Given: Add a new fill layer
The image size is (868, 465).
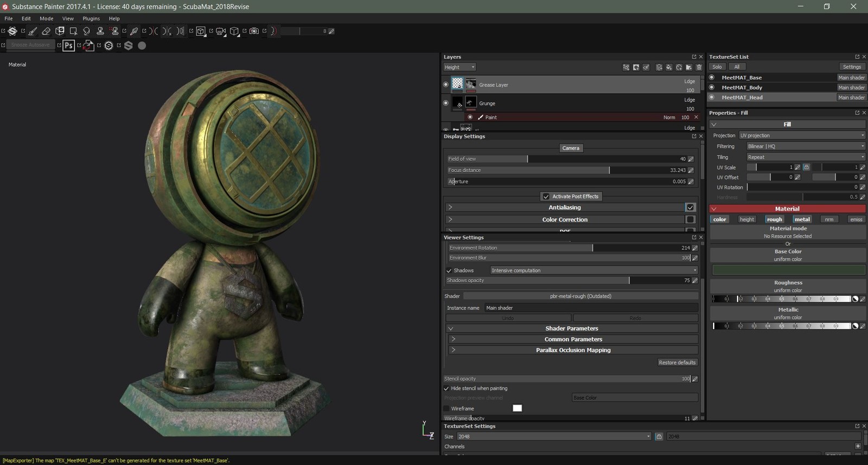Looking at the screenshot, I should pyautogui.click(x=669, y=67).
